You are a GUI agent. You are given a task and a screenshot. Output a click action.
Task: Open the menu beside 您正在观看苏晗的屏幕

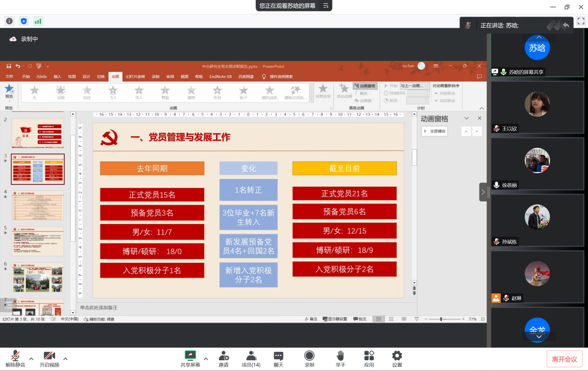(326, 6)
